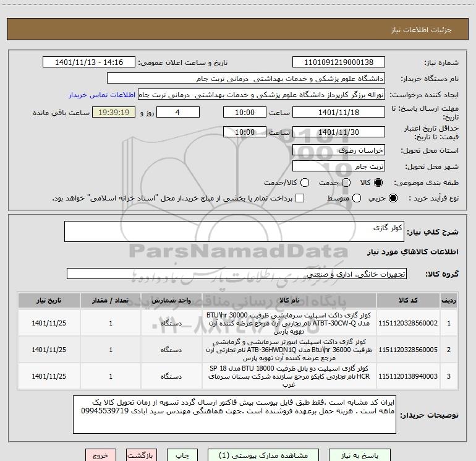Click the واحد شمارش column header

(x=171, y=301)
